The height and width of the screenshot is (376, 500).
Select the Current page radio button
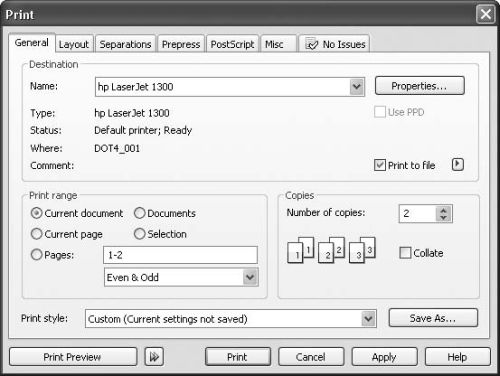point(36,234)
